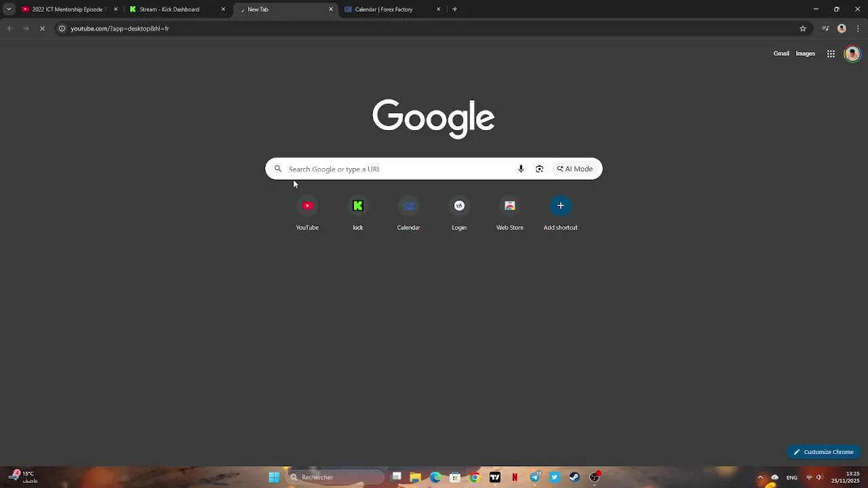Image resolution: width=868 pixels, height=488 pixels.
Task: Open the Images link
Action: pos(805,54)
